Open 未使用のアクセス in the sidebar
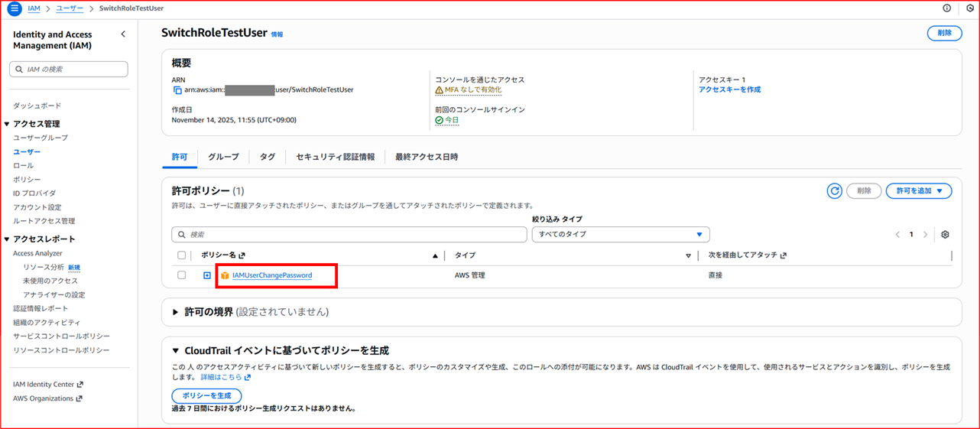 click(50, 281)
